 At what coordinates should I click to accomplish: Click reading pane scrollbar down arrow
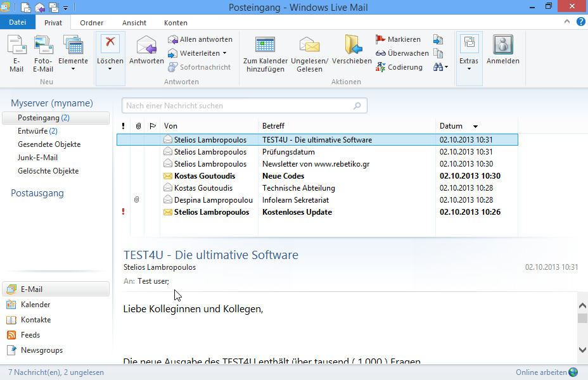[582, 350]
